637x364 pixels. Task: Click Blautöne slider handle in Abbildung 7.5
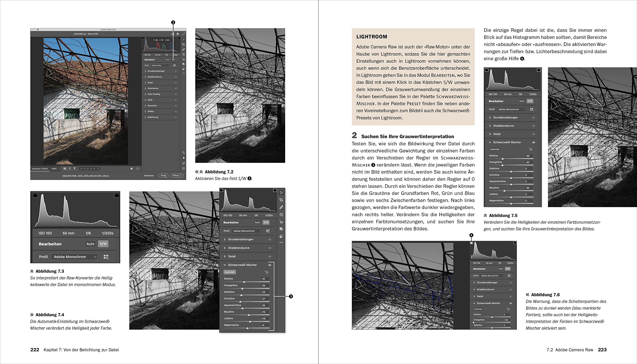coord(505,191)
